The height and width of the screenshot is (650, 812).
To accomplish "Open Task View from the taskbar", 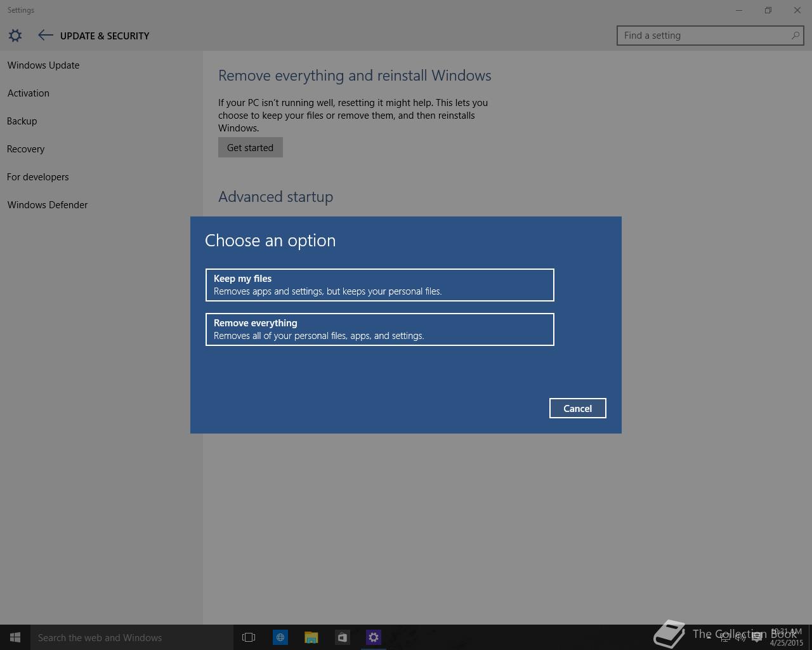I will coord(249,637).
